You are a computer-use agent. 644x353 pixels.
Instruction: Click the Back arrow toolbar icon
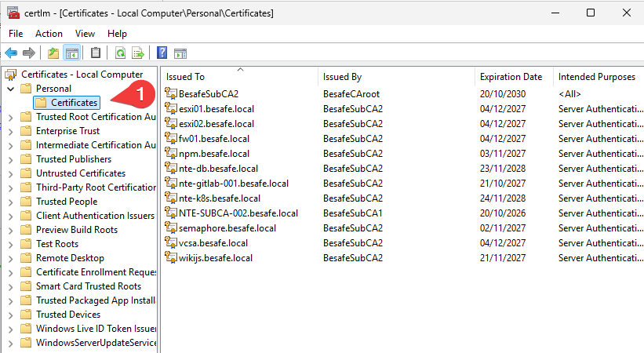(11, 53)
